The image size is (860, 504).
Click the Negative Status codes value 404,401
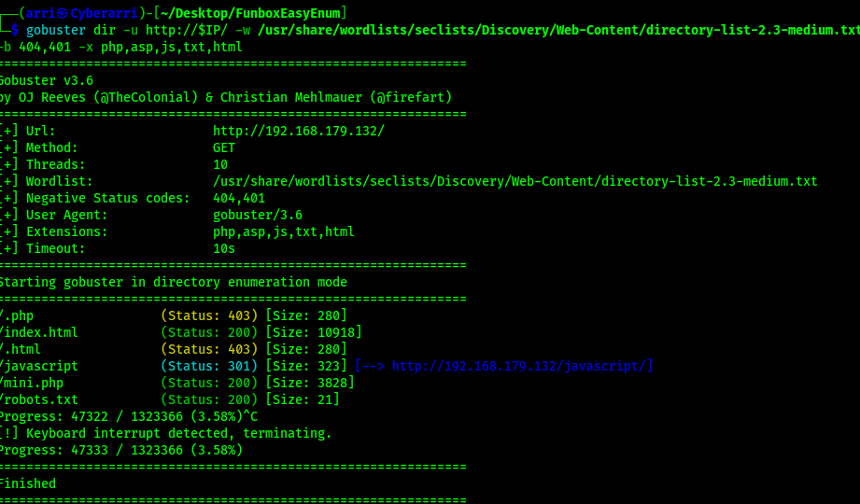point(238,198)
